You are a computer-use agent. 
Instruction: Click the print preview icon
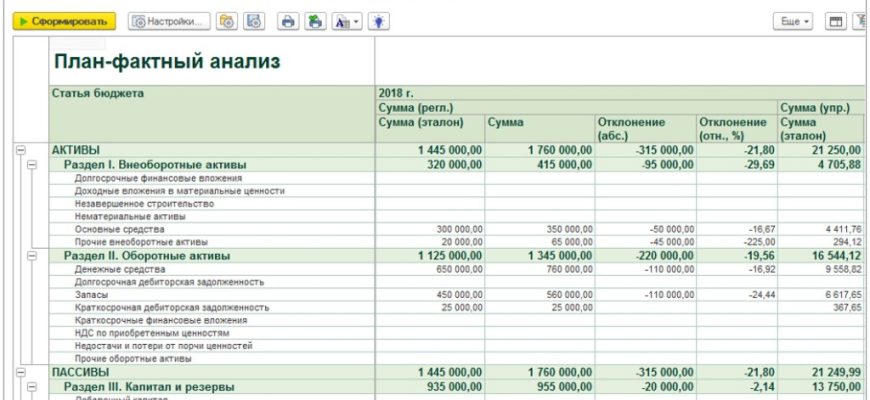(315, 20)
